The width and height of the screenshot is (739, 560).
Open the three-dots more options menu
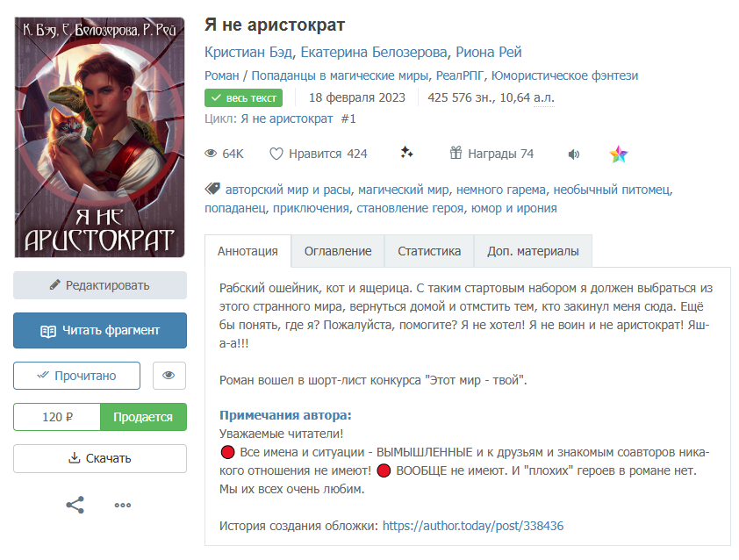123,506
